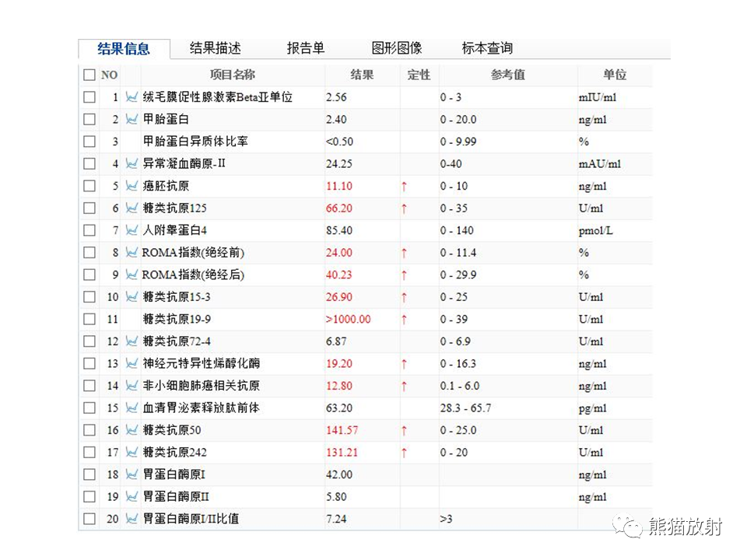Open trend chart icon for 癌胚抗原

[132, 186]
